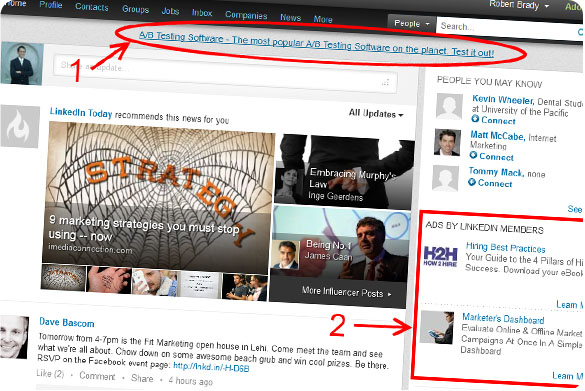Viewport: 585px width, 391px height.
Task: Open the People search category dropdown
Action: [412, 24]
